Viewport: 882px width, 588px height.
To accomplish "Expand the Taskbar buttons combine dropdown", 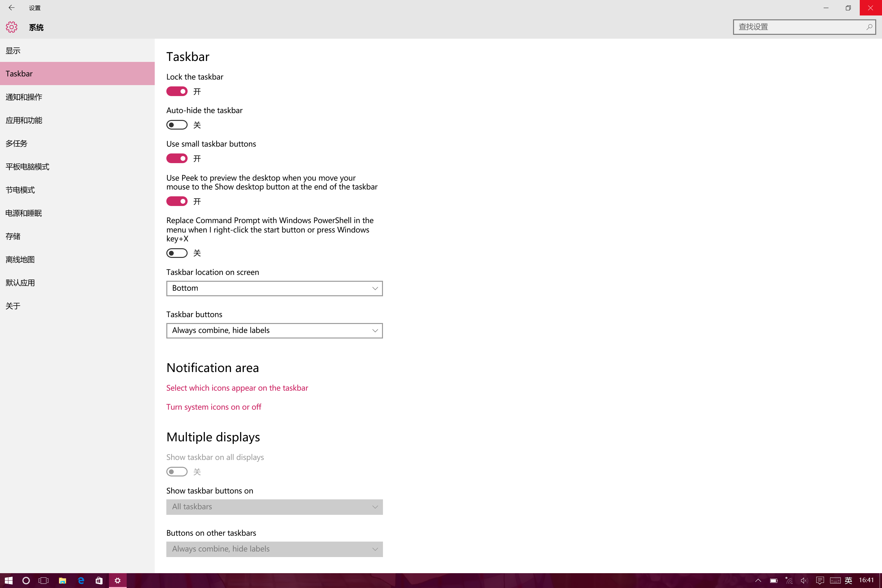I will click(274, 330).
